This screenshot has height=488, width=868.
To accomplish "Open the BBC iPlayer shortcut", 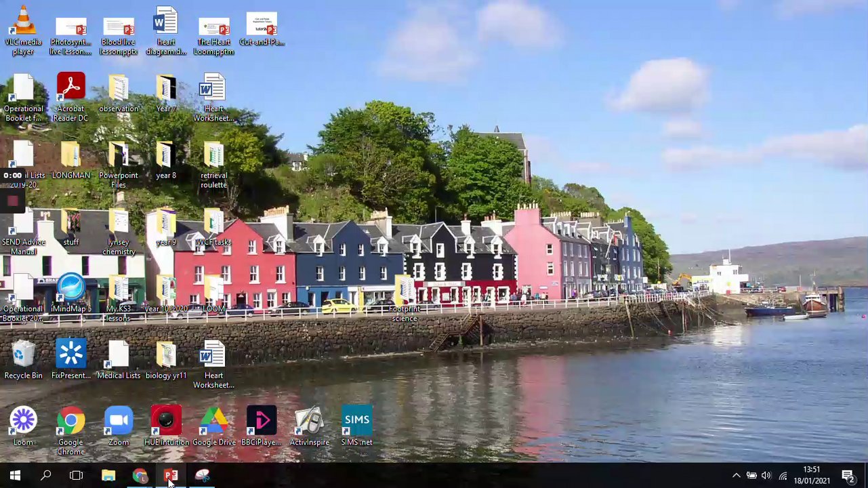I will tap(261, 422).
